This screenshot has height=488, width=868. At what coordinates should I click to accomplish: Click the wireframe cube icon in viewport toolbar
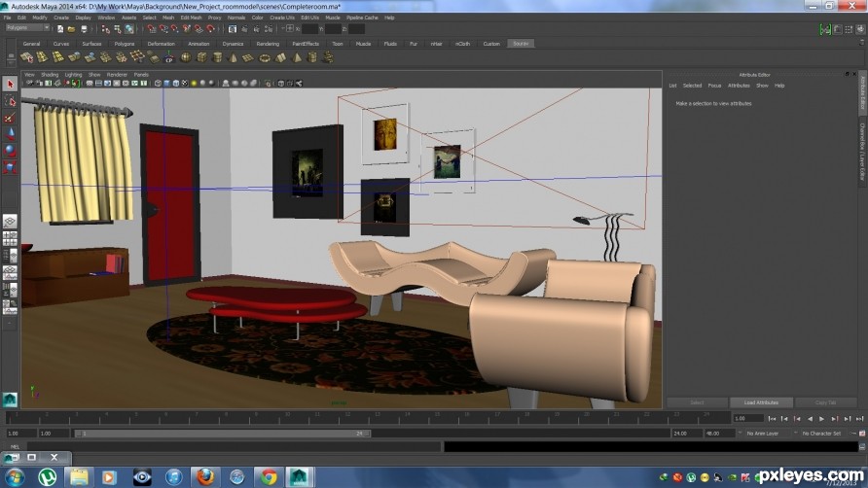pyautogui.click(x=158, y=84)
